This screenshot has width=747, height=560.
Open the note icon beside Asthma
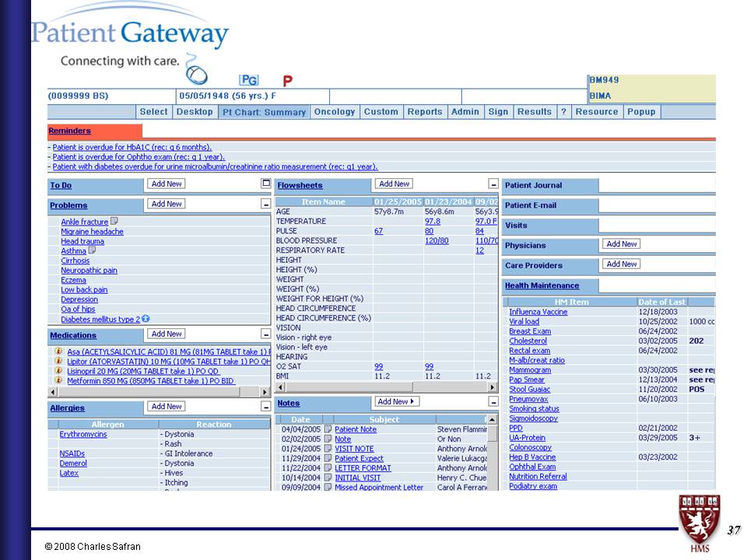pos(92,250)
